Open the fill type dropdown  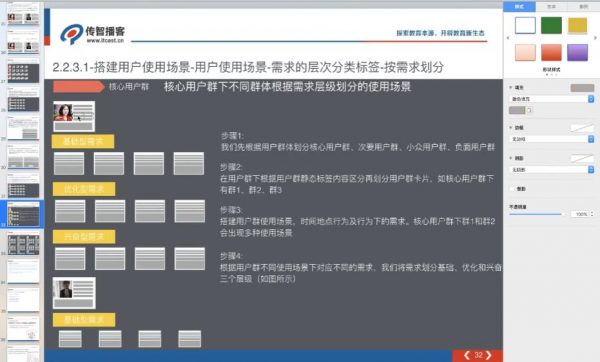pyautogui.click(x=551, y=99)
